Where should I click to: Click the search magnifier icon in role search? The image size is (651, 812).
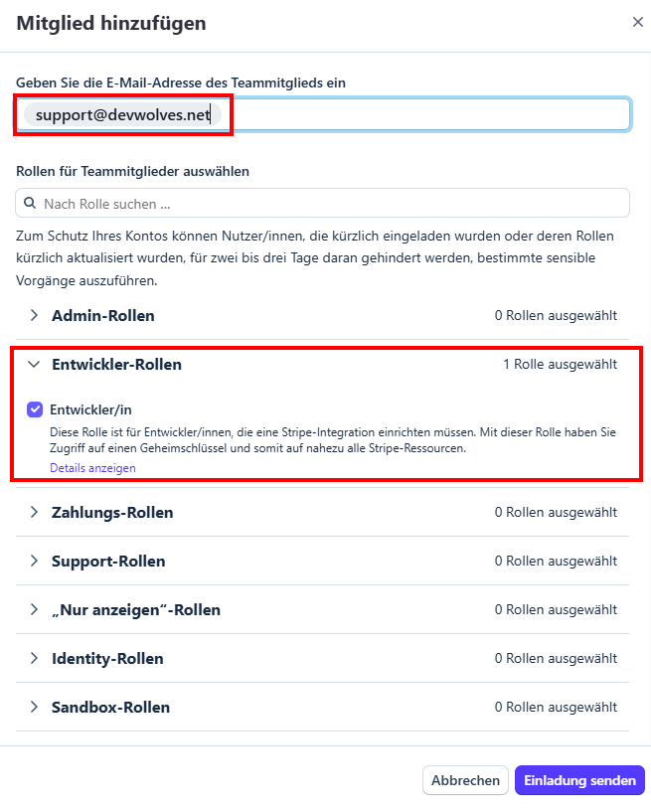point(30,203)
